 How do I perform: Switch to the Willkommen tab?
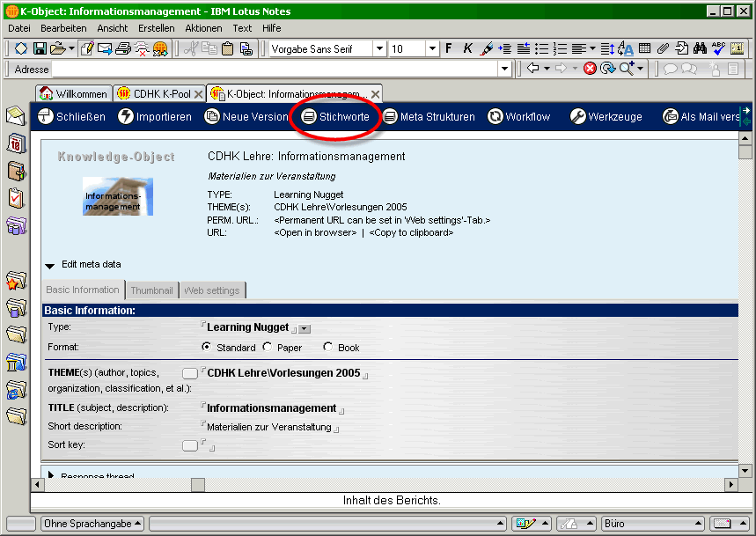pos(74,93)
